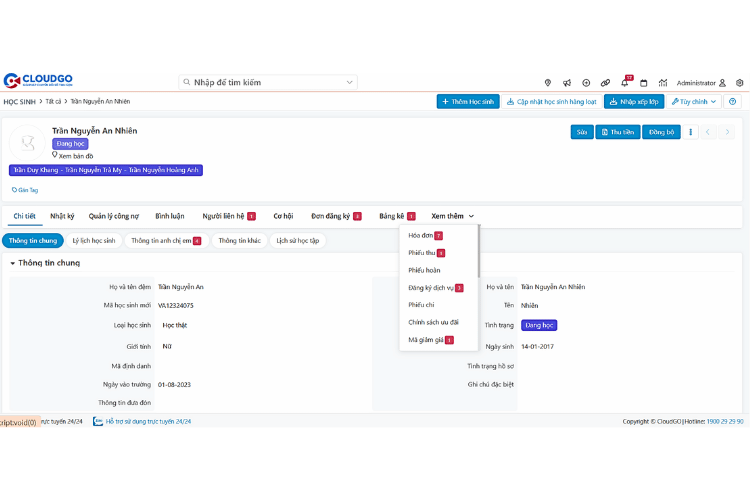This screenshot has width=750, height=500.
Task: Open the Xem bản đồ link
Action: [75, 156]
